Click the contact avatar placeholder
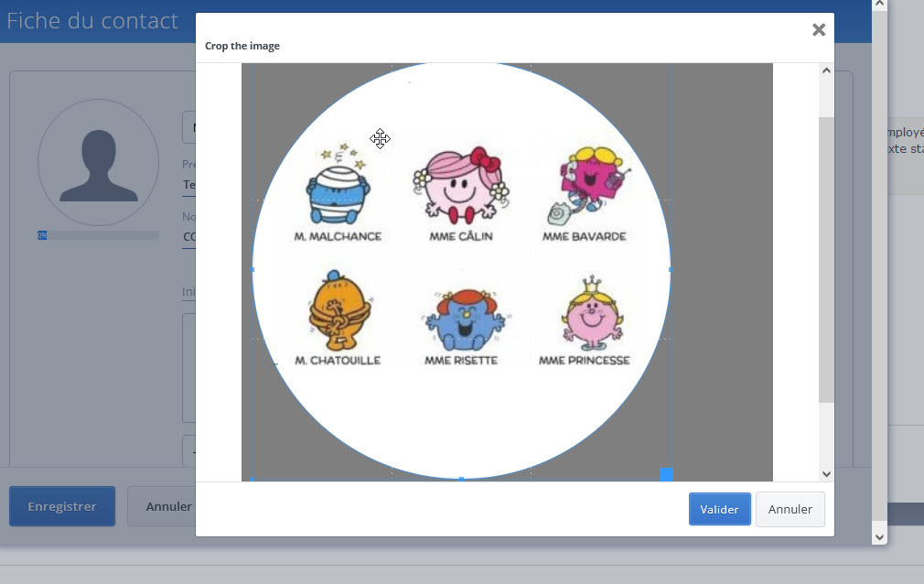924x584 pixels. click(x=99, y=162)
